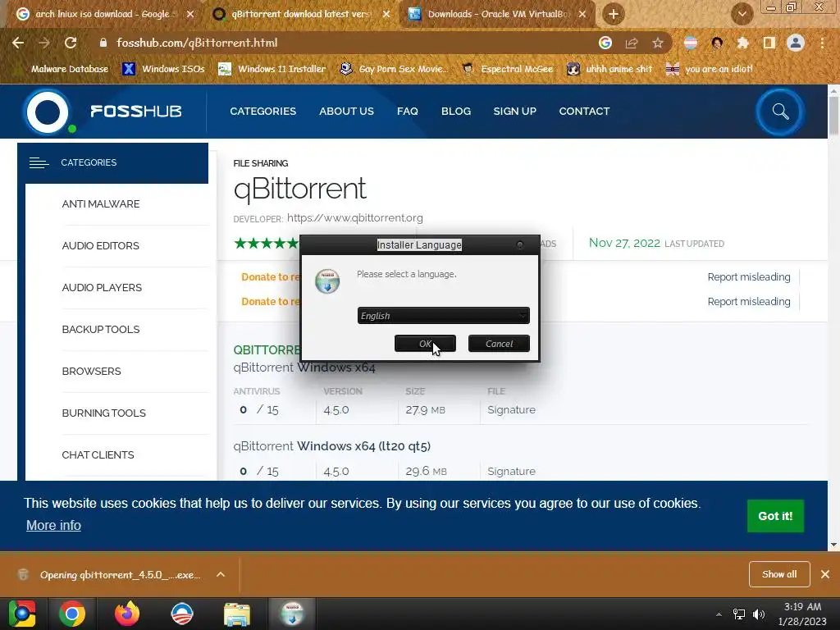Open the Start button on the taskbar
Image resolution: width=840 pixels, height=630 pixels.
pos(21,614)
